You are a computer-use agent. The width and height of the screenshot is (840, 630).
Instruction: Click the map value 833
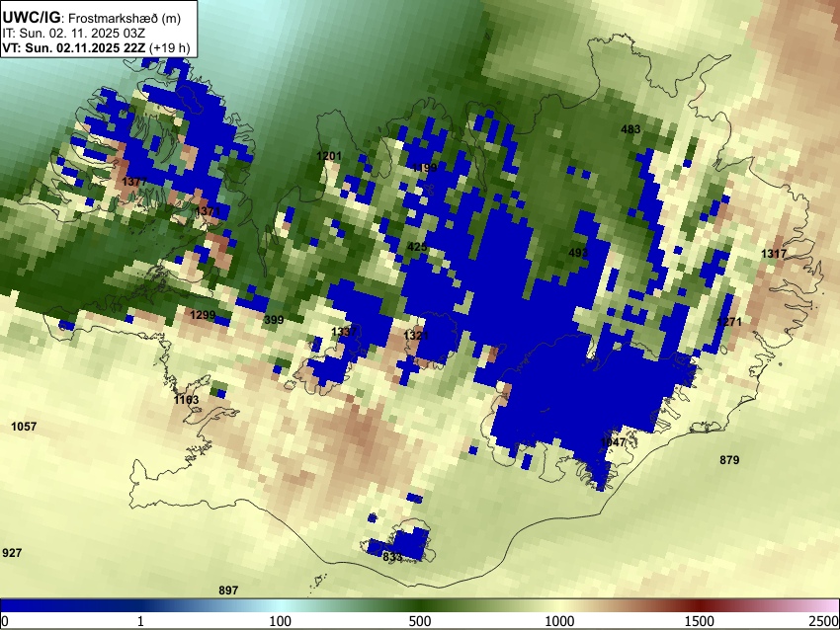click(392, 557)
